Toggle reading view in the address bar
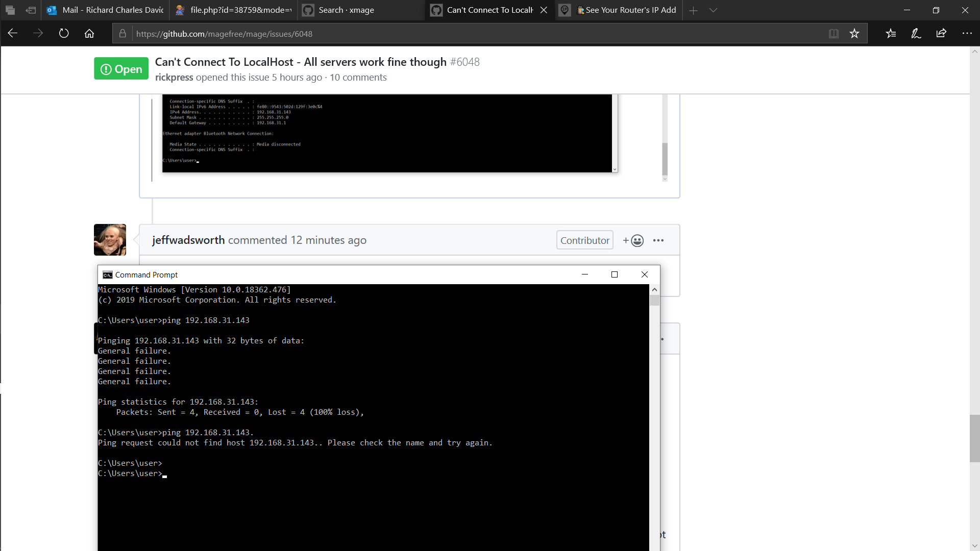This screenshot has width=980, height=551. click(834, 33)
